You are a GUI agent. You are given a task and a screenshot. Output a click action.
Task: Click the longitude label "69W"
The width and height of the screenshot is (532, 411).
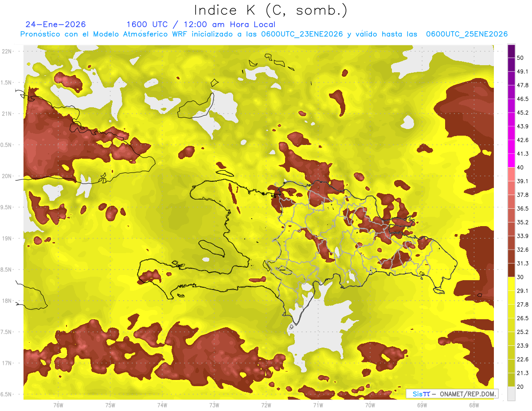(x=422, y=405)
